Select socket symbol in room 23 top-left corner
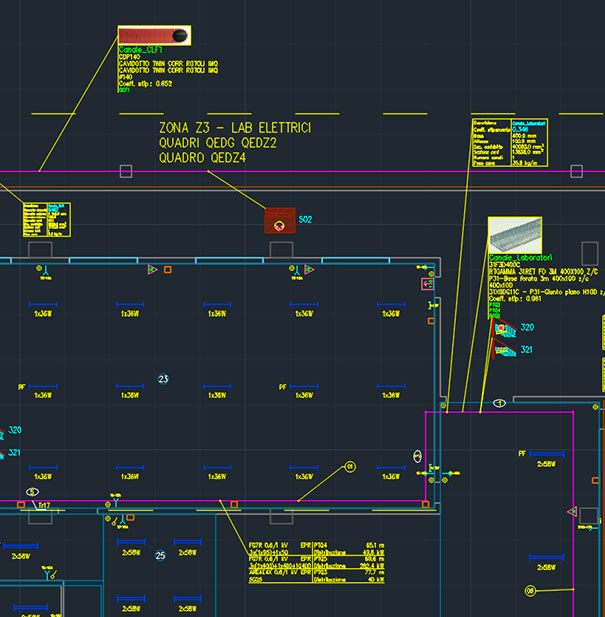Screen dimensions: 605x617 click(x=44, y=272)
